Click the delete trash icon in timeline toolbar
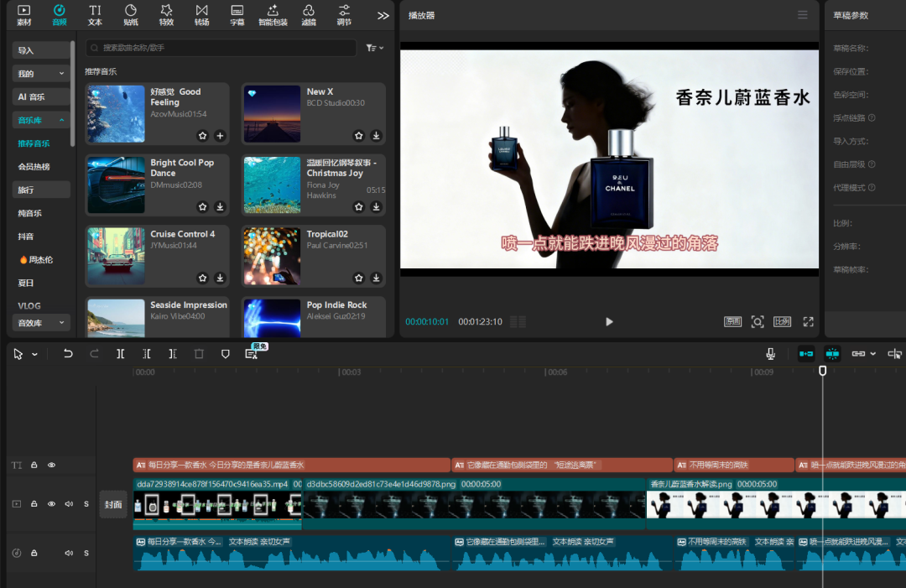This screenshot has width=906, height=588. (x=199, y=354)
